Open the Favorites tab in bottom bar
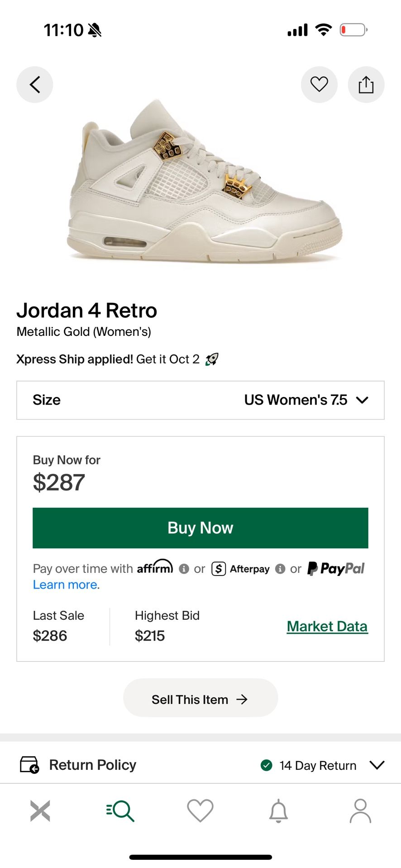Viewport: 401px width, 868px height. point(200,811)
